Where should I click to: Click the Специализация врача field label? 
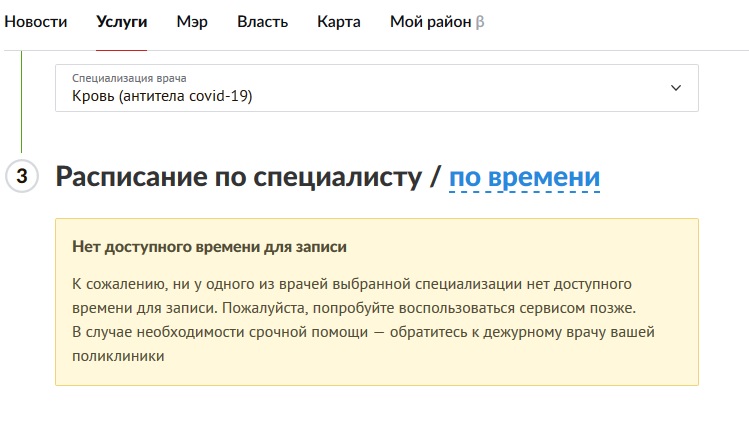[129, 77]
